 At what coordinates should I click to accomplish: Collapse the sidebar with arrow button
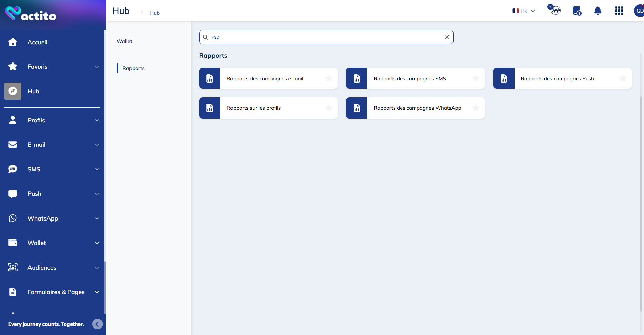point(97,324)
